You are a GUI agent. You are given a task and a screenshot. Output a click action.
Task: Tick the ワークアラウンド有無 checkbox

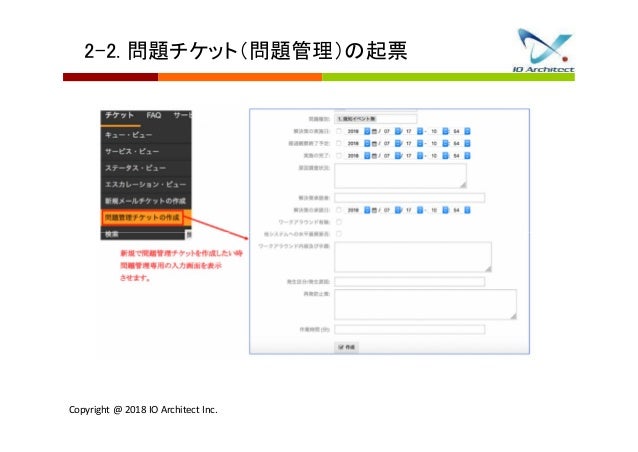339,222
